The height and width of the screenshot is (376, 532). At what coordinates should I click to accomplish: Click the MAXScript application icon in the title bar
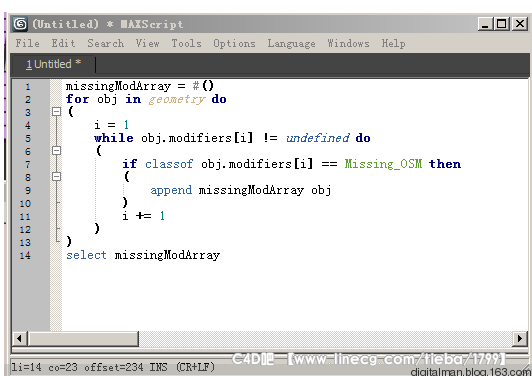tap(20, 24)
